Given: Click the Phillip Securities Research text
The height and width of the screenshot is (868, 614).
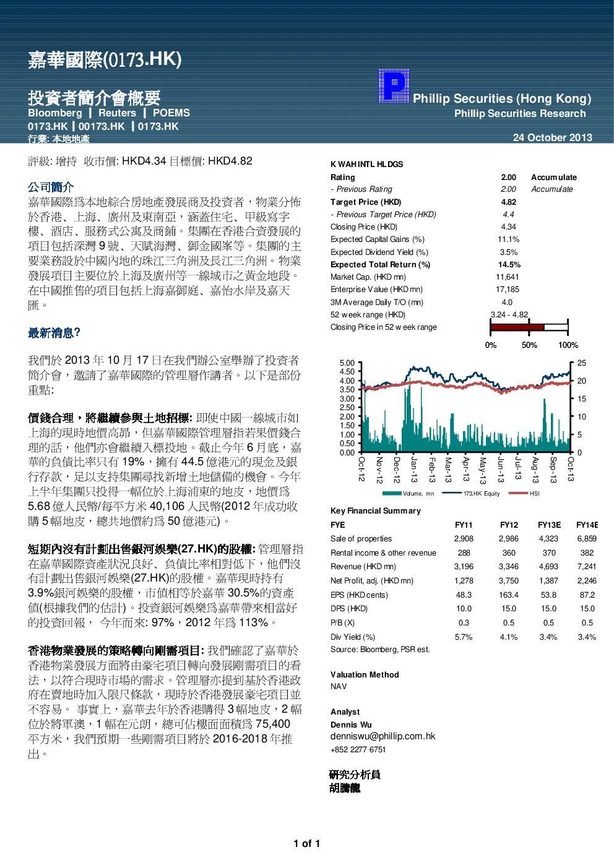Looking at the screenshot, I should click(520, 114).
